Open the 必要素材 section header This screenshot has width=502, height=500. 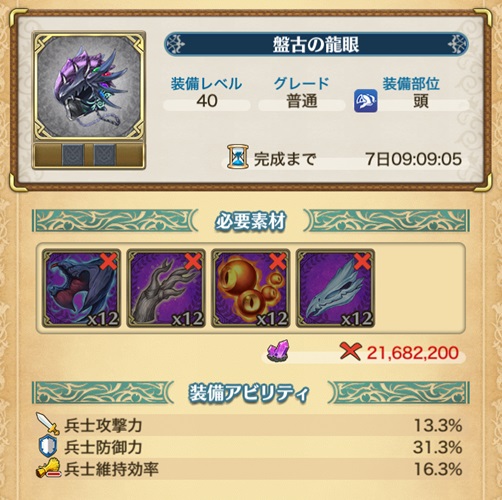coord(251,221)
